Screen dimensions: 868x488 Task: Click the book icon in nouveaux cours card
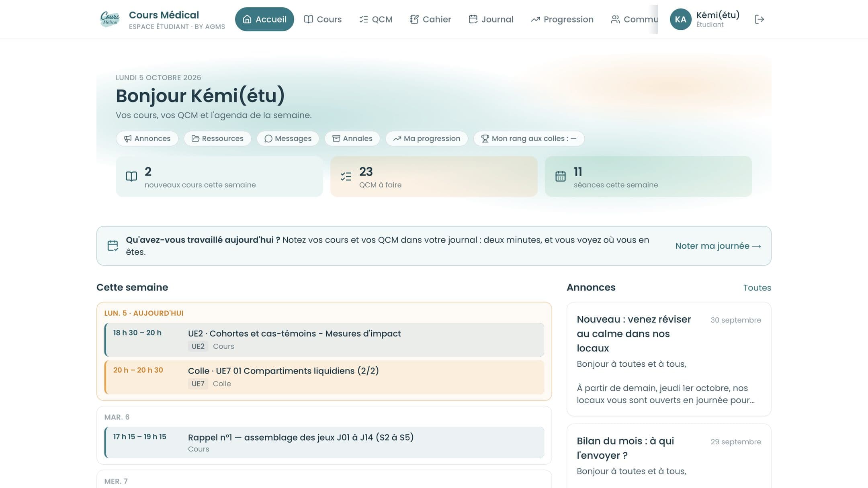pos(131,176)
